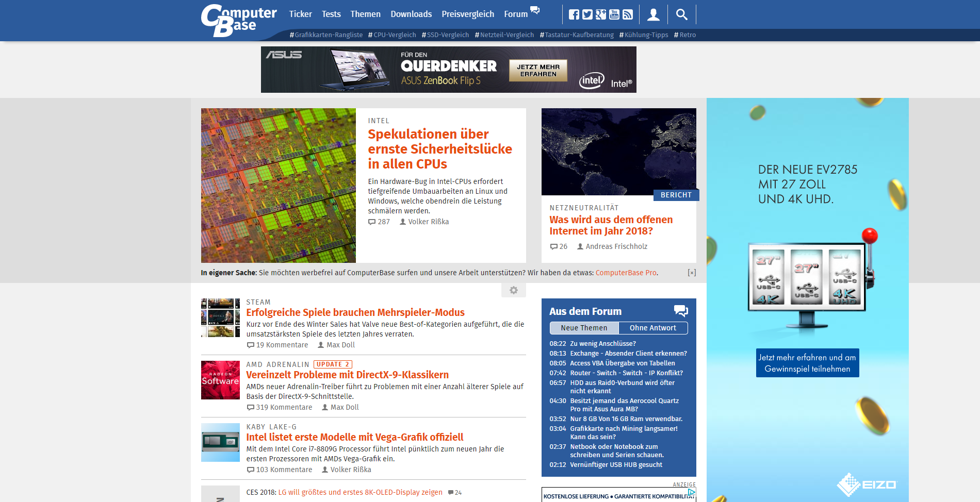Open Google Plus icon in header

(601, 14)
